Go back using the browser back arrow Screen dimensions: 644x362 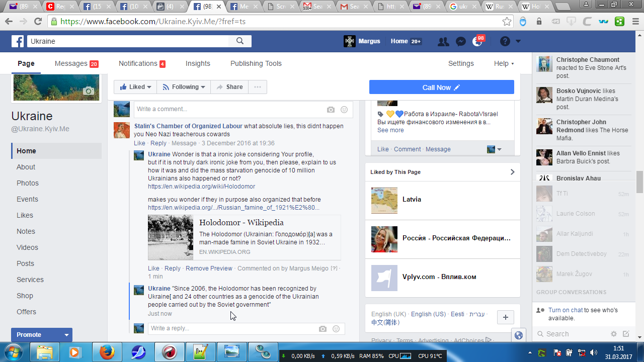(9, 22)
